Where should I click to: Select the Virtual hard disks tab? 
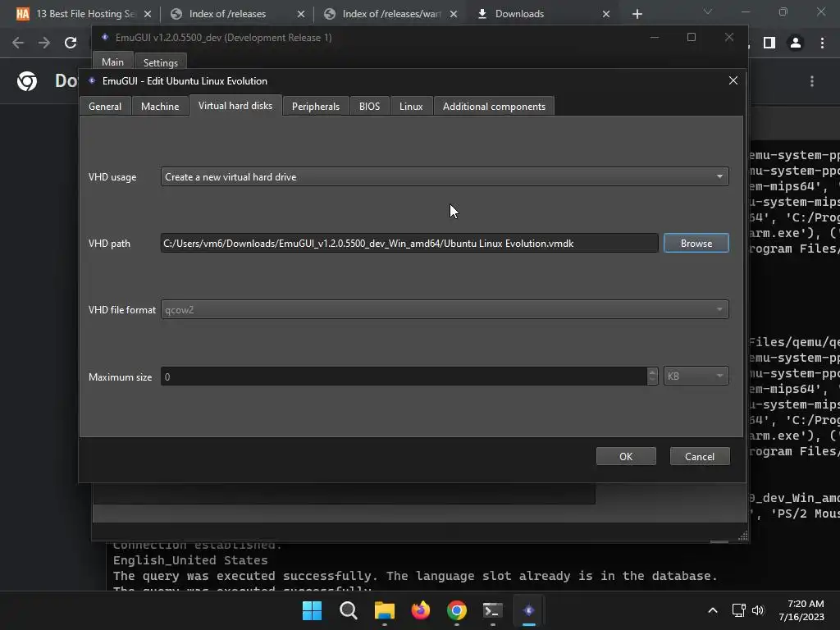point(235,106)
